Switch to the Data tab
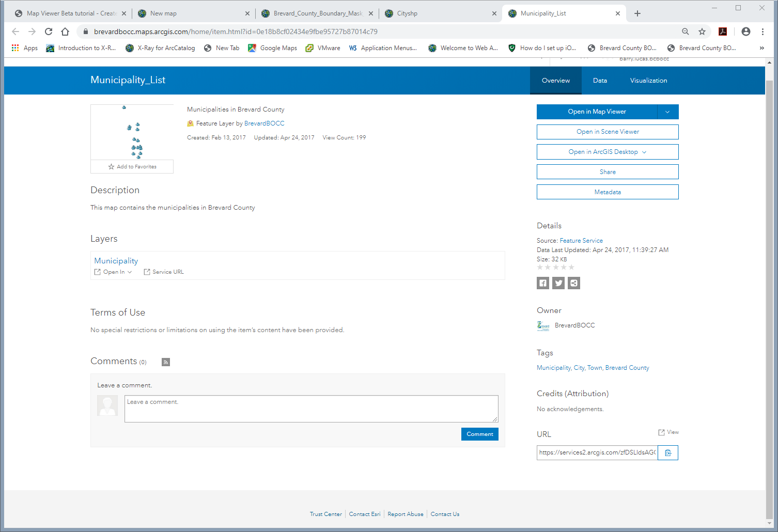 pos(600,81)
